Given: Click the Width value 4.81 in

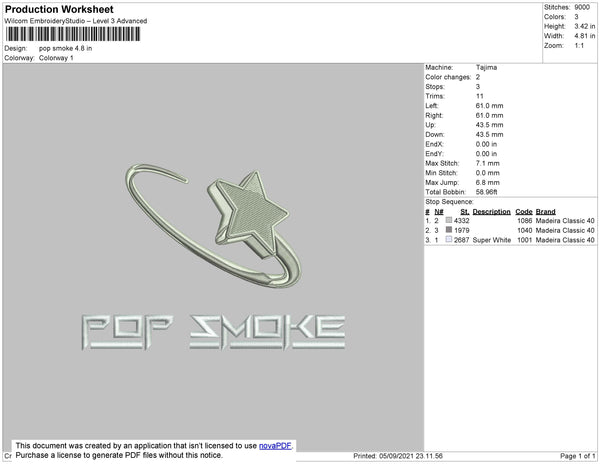Looking at the screenshot, I should coord(585,36).
